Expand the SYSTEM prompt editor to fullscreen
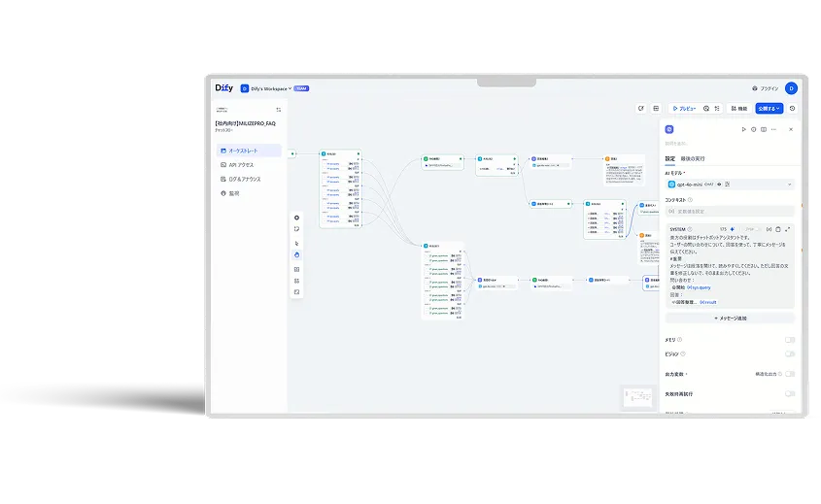821x504 pixels. (x=787, y=229)
